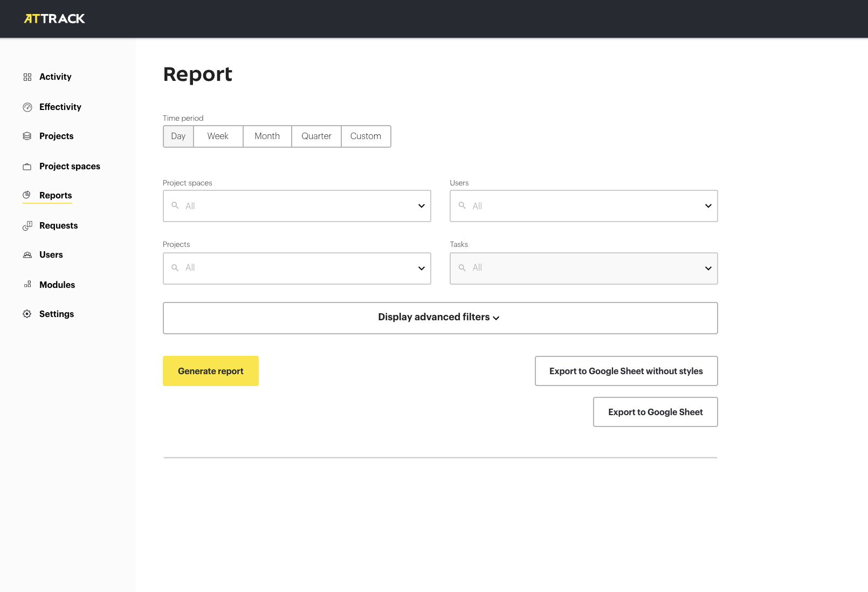Select the Week time period
The height and width of the screenshot is (592, 868).
[x=218, y=136]
